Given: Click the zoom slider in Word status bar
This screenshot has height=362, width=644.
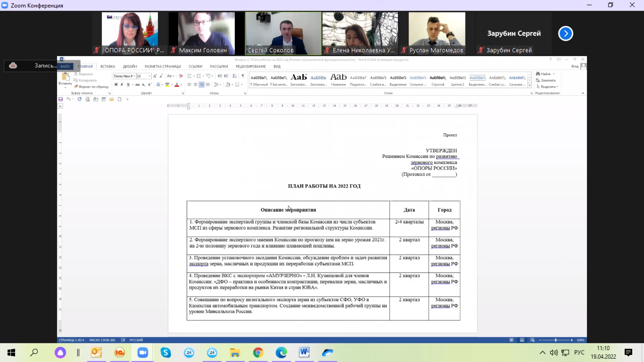Looking at the screenshot, I should click(555, 340).
